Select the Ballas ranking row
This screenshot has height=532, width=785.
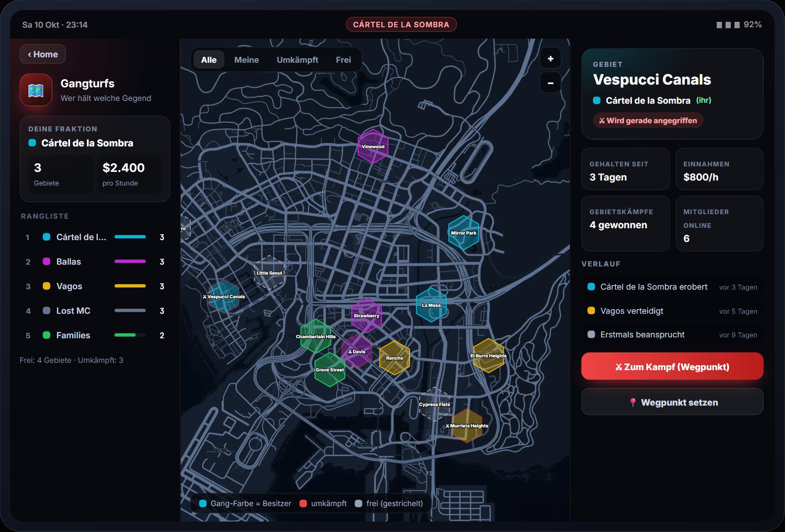(x=95, y=261)
